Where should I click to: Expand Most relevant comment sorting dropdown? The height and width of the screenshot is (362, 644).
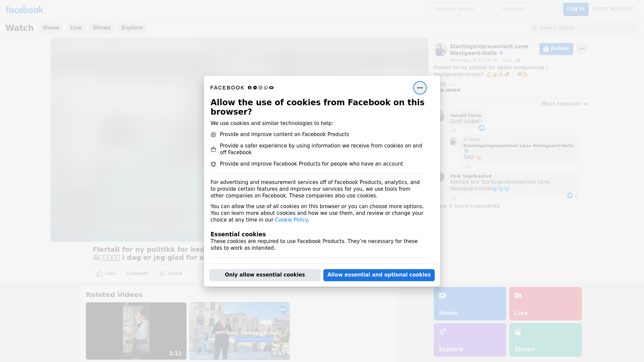[x=564, y=104]
